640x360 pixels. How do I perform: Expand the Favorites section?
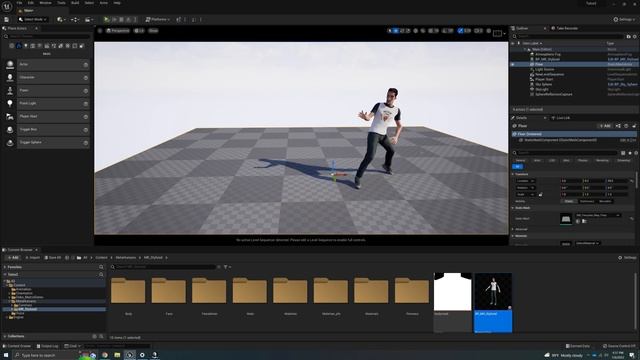pos(5,267)
